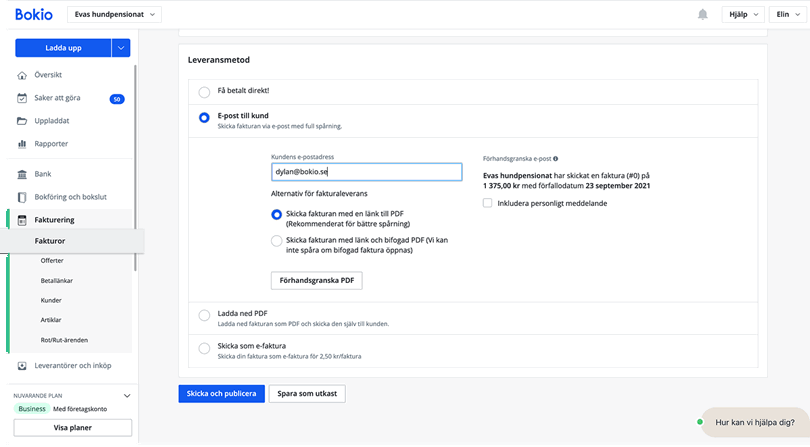
Task: Click the Alternativ för fakturaleverans label
Action: 319,194
